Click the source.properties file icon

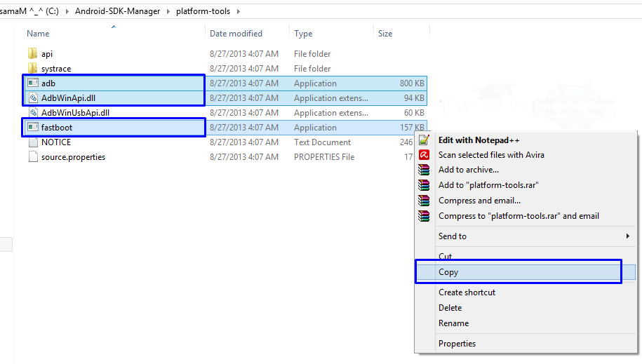point(33,157)
